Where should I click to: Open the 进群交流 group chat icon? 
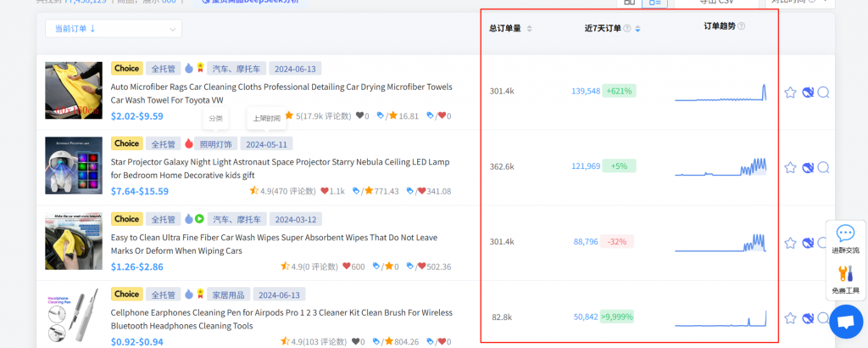click(845, 238)
